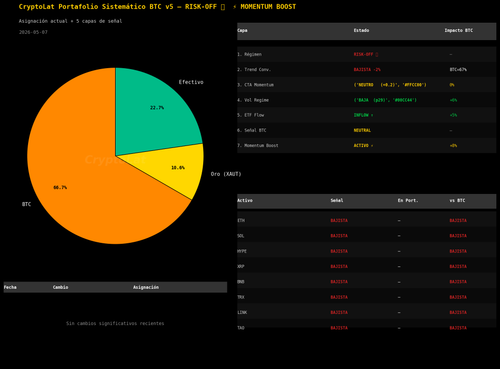The image size is (500, 369).
Task: Click the 'MOMENTUM BOOST' title text
Action: click(268, 7)
